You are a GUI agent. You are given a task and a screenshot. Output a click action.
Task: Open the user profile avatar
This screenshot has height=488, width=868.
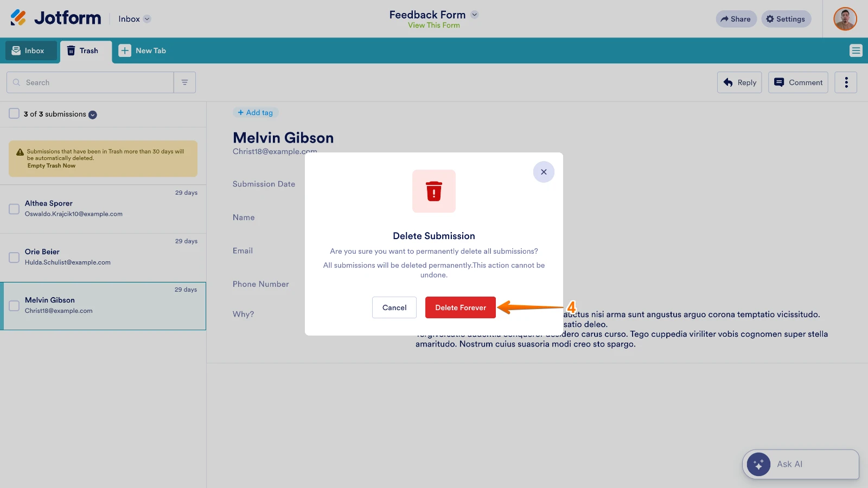tap(845, 19)
